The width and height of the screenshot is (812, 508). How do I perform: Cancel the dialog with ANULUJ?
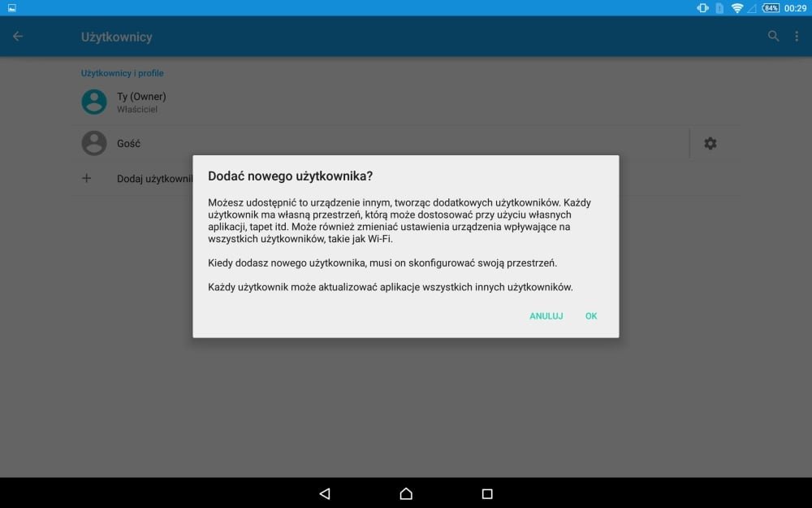tap(546, 315)
